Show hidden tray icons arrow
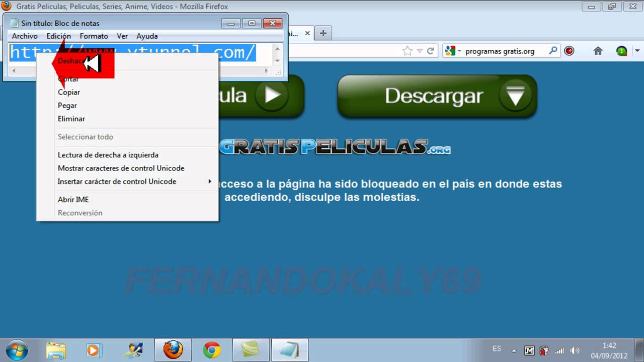 coord(514,351)
